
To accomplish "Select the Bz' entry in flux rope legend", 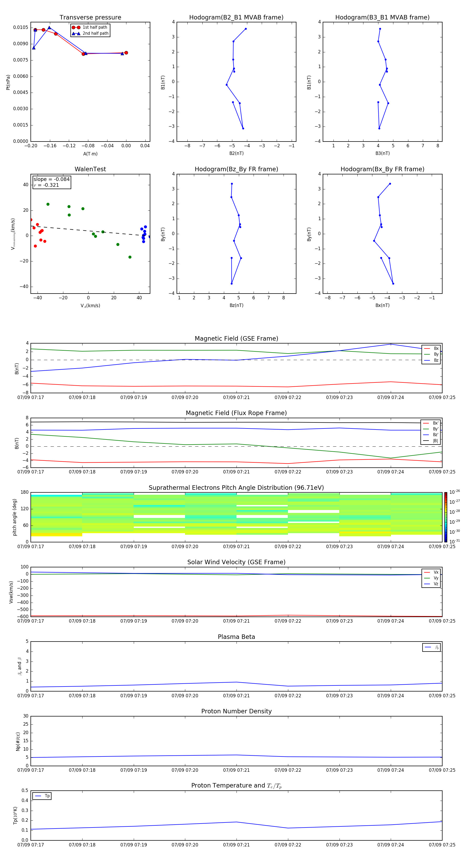I will click(x=431, y=435).
